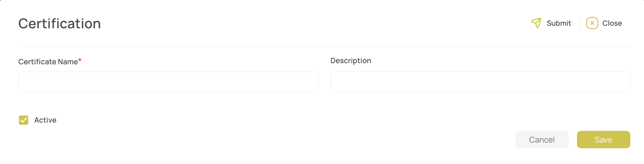The height and width of the screenshot is (164, 644).
Task: Click the checkmark inside the Active box
Action: [24, 120]
